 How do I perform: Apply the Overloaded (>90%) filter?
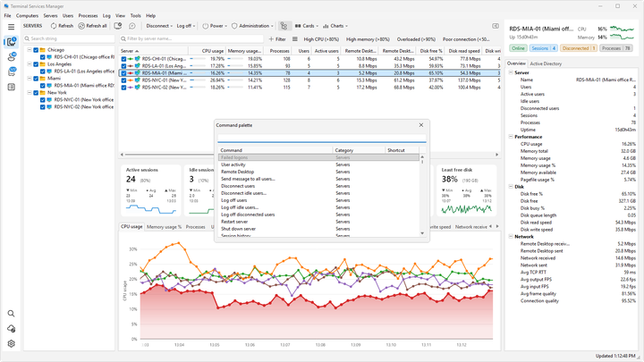click(416, 39)
